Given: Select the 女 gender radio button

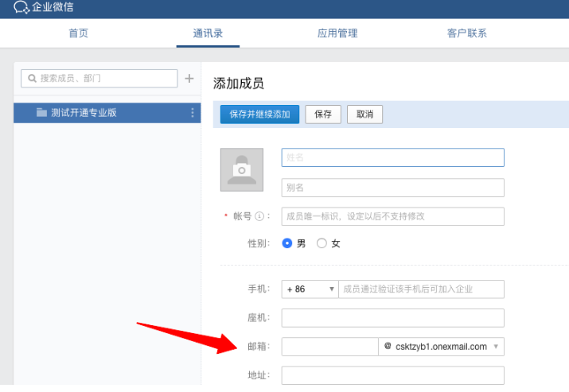Looking at the screenshot, I should coord(322,244).
